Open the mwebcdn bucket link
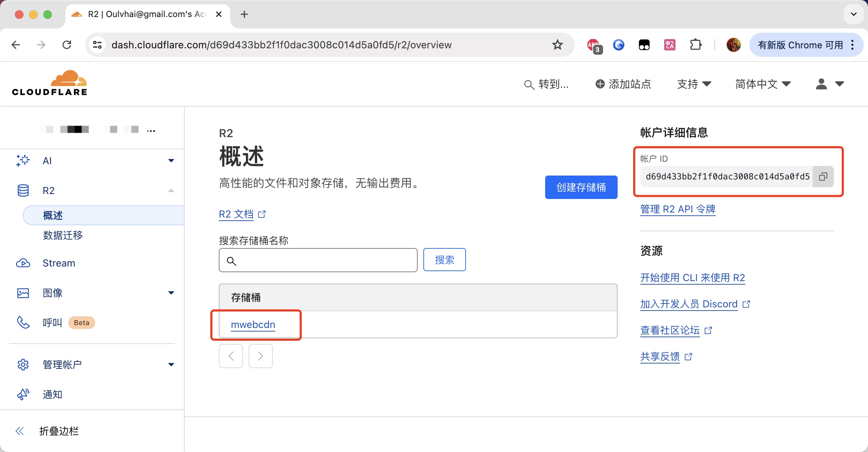 (253, 324)
